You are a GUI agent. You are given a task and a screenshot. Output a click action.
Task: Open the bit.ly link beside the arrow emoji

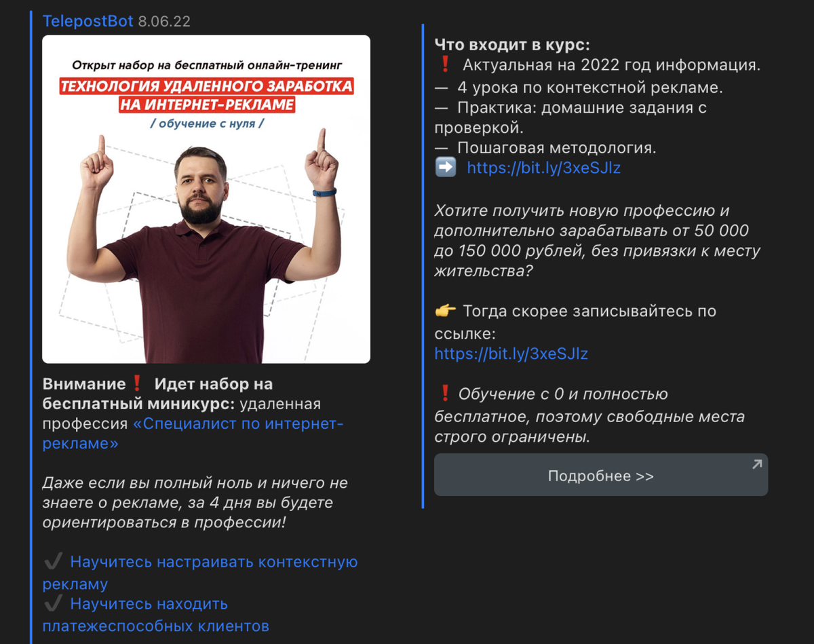(543, 168)
